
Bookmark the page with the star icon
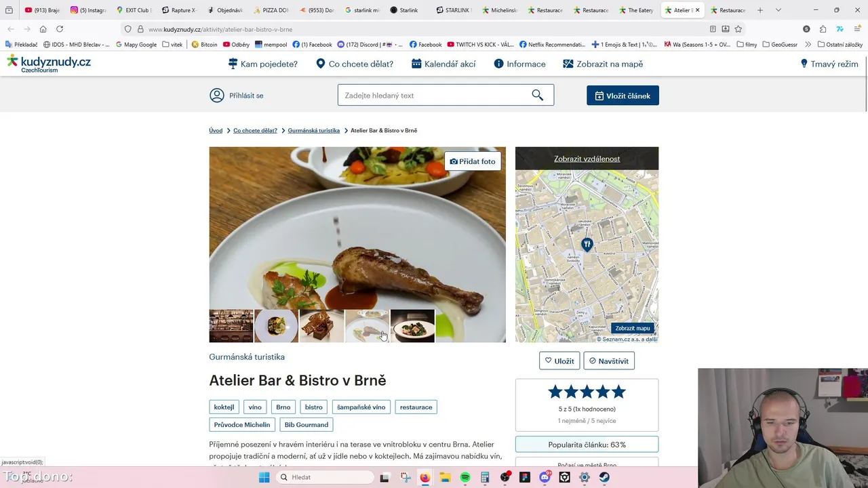click(738, 29)
